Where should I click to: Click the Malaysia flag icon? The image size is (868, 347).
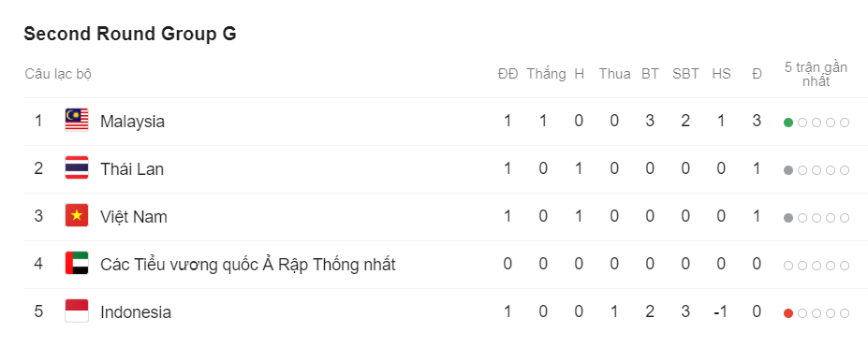point(77,120)
